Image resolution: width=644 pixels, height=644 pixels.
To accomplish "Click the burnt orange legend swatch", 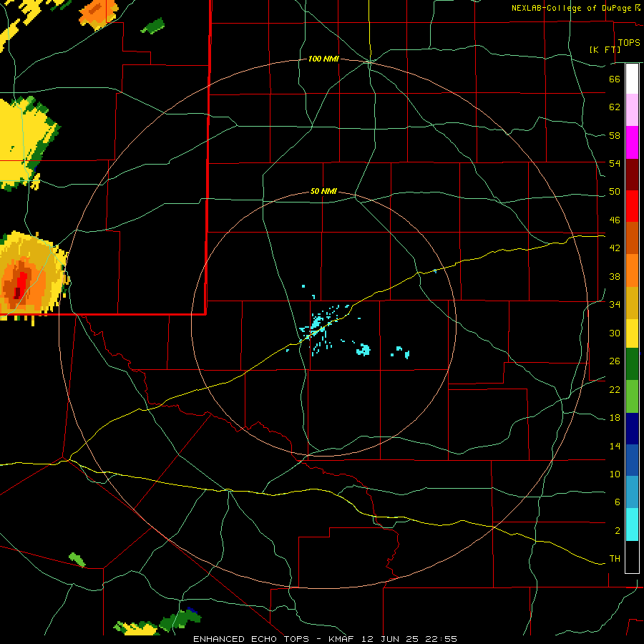I will tap(632, 238).
